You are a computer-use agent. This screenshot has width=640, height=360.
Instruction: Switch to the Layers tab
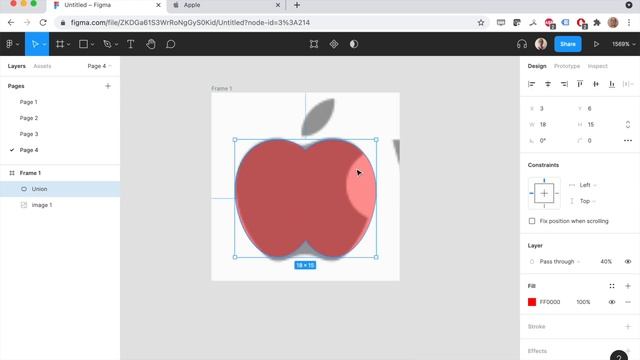(x=17, y=66)
